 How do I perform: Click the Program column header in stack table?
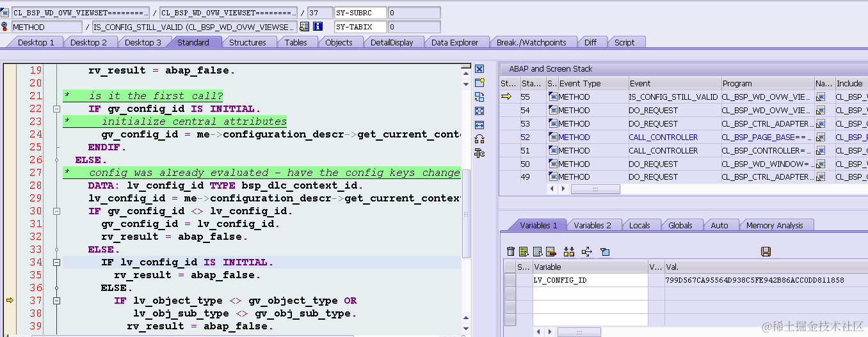767,83
